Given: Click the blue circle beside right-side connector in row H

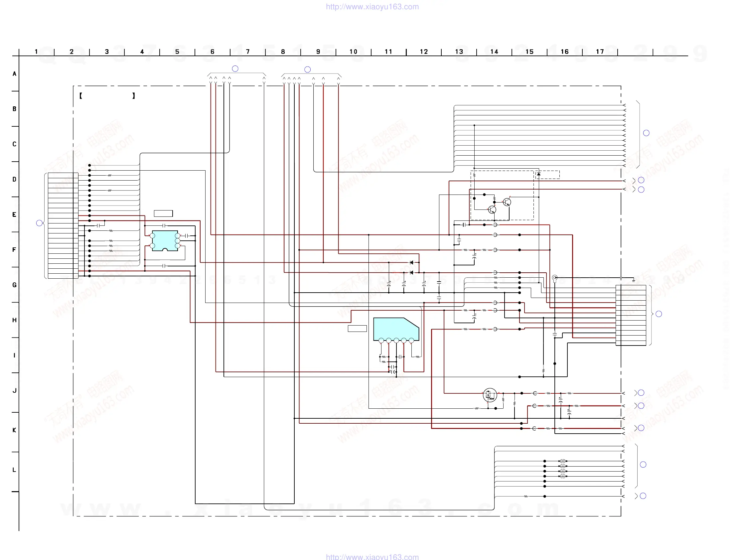Looking at the screenshot, I should [659, 314].
